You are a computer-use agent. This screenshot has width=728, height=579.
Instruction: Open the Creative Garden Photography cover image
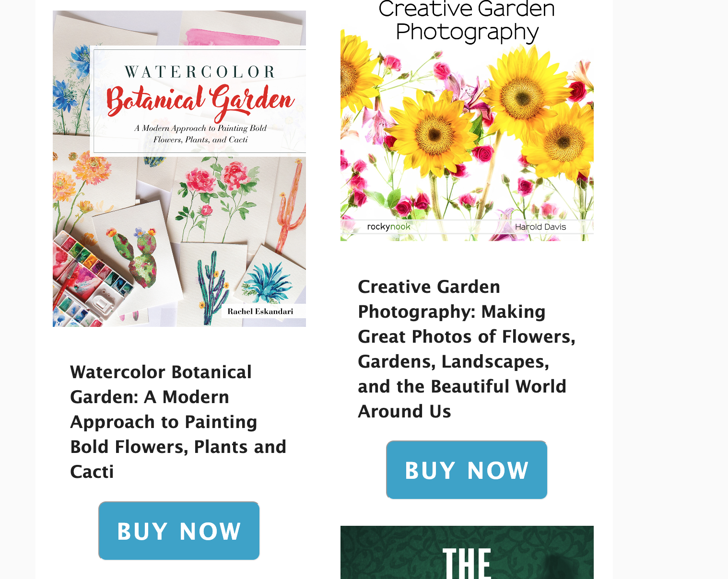[467, 120]
